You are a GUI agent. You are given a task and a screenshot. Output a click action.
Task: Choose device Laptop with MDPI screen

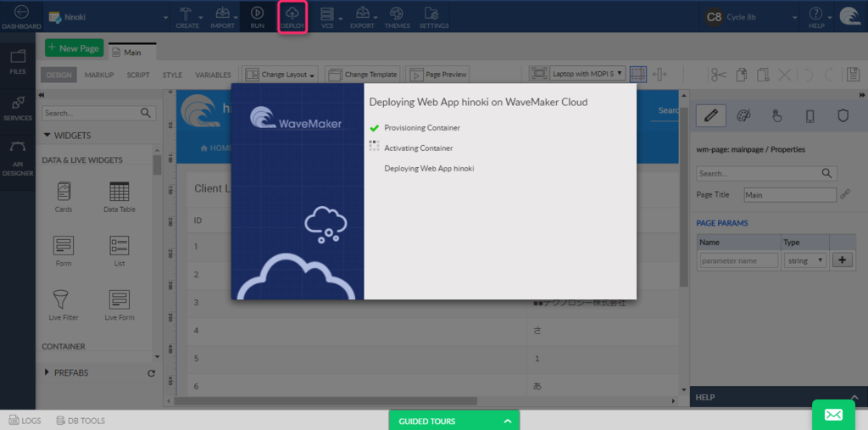(588, 73)
